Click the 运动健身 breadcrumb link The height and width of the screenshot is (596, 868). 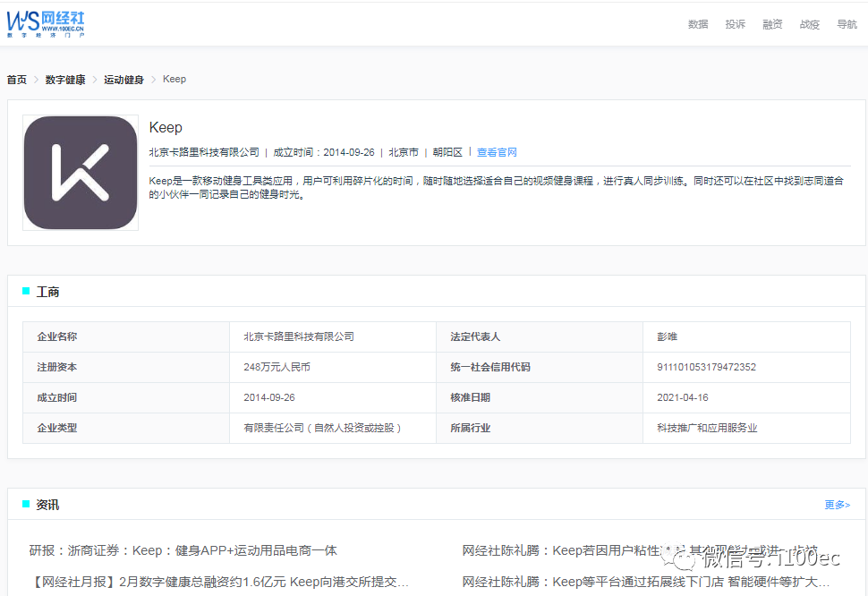tap(123, 80)
